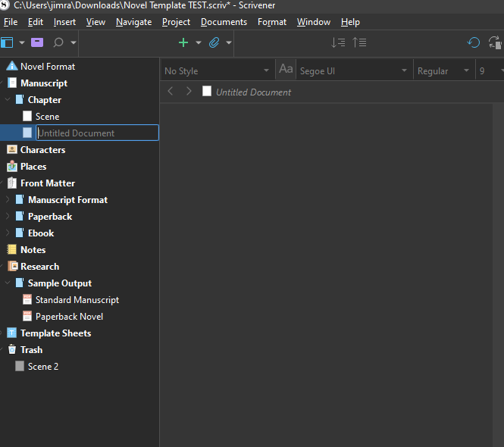Select Novel Format in the binder

[48, 67]
